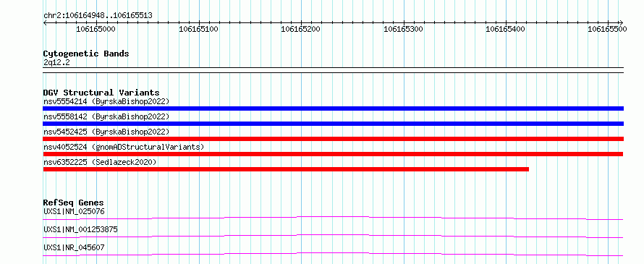
Task: Click ruler position 106165100
Action: click(199, 29)
